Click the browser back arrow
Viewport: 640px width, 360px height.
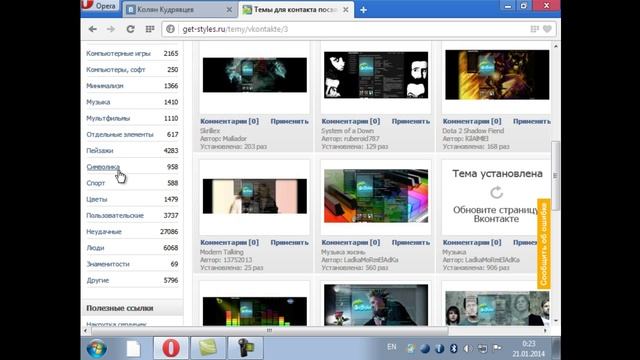[93, 29]
